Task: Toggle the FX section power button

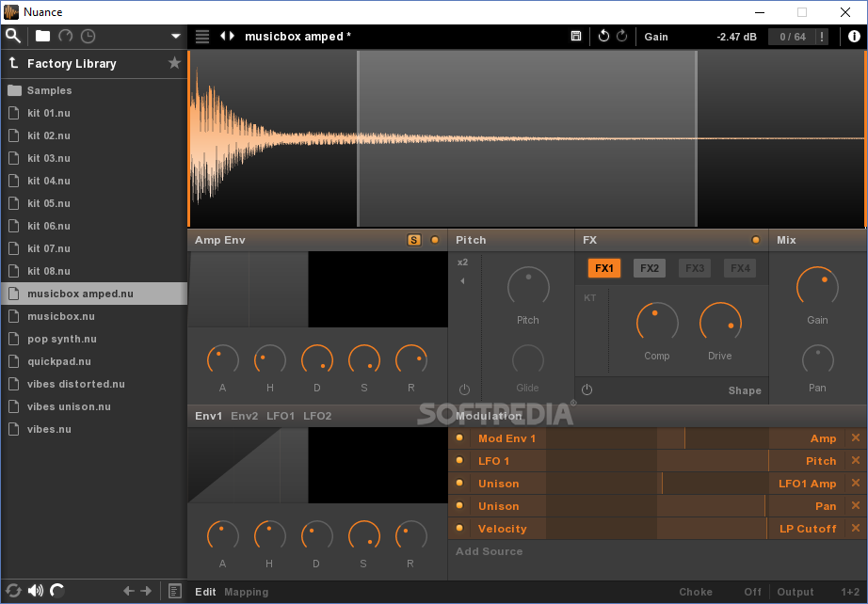Action: [x=587, y=389]
